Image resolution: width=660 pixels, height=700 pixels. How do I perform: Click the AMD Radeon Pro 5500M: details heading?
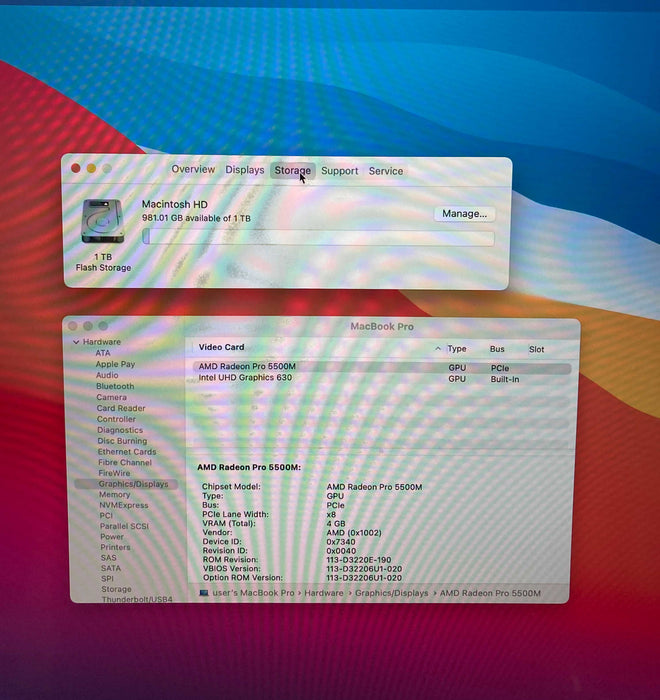coord(249,467)
